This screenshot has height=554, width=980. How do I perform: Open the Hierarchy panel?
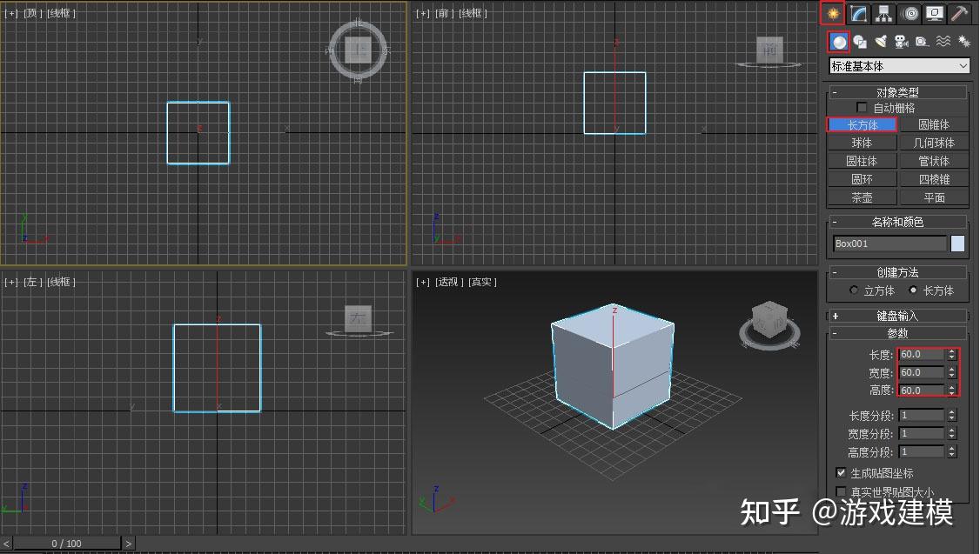882,13
